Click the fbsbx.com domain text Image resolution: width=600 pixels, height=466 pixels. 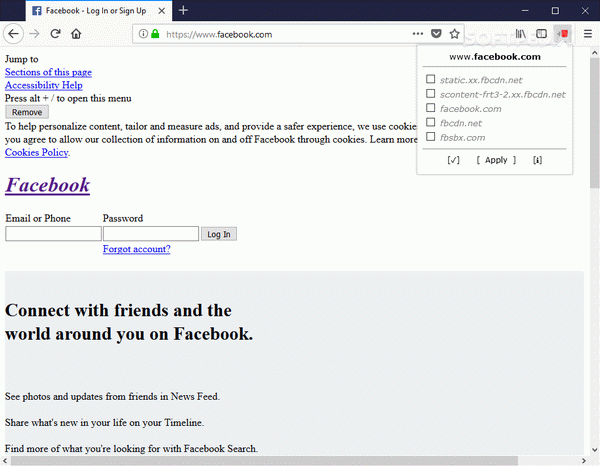(462, 137)
